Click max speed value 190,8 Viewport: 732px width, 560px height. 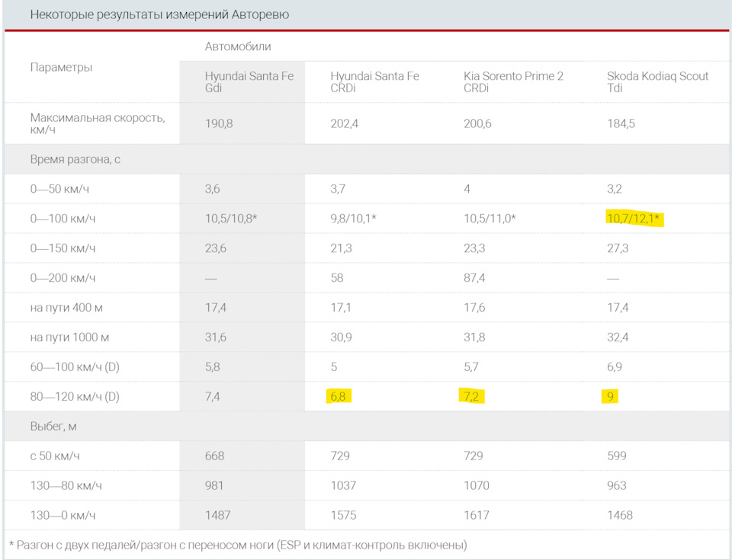(219, 123)
